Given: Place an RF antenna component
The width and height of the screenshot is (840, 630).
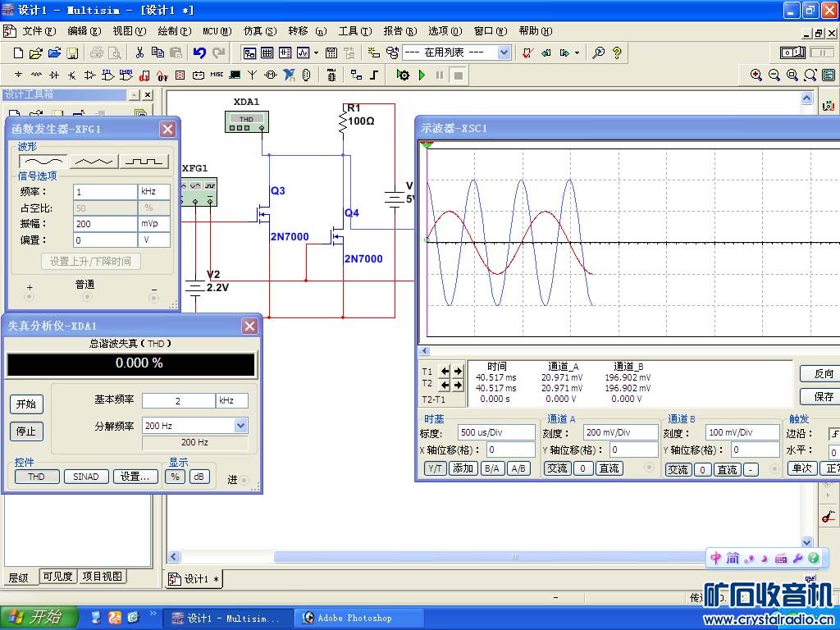Looking at the screenshot, I should point(253,75).
